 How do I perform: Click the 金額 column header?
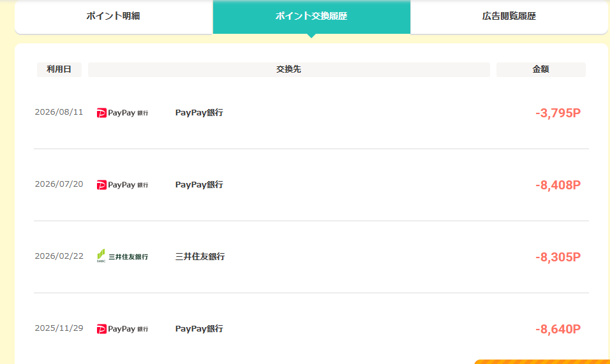click(x=540, y=69)
